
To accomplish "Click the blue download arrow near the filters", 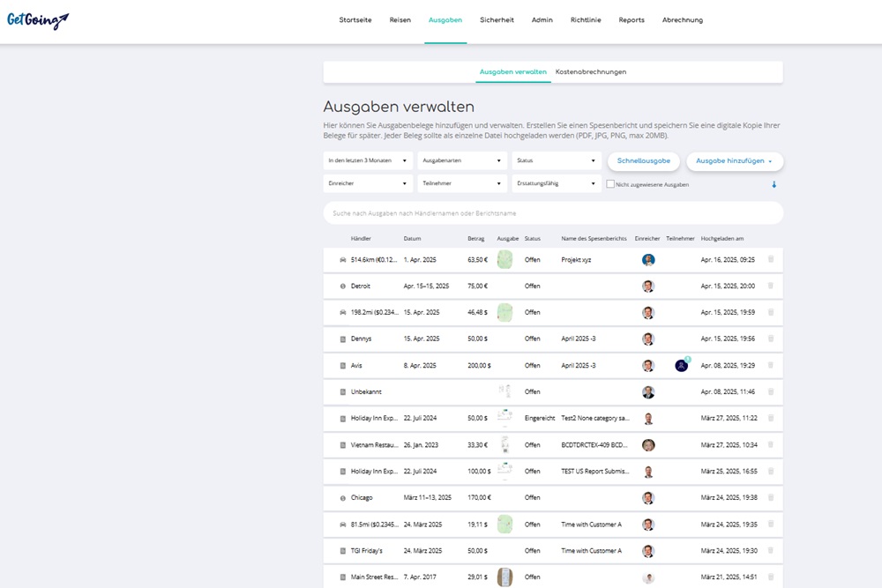I will click(773, 183).
